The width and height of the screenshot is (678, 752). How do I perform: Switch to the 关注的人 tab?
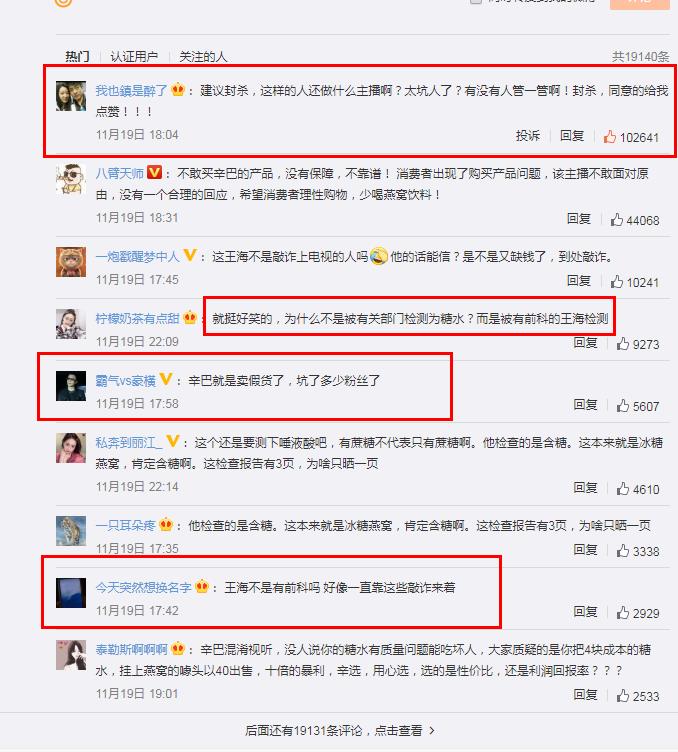pyautogui.click(x=203, y=57)
